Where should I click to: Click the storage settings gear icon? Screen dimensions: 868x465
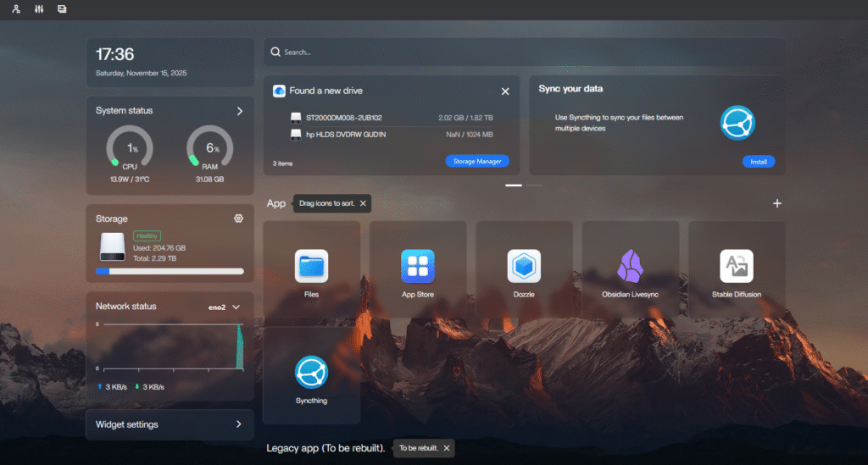pos(239,219)
